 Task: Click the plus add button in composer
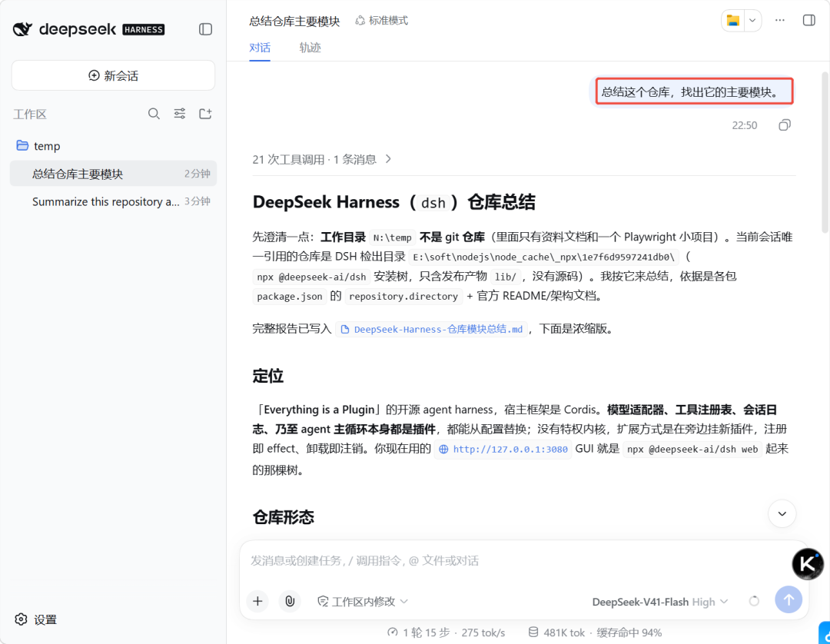pyautogui.click(x=257, y=601)
